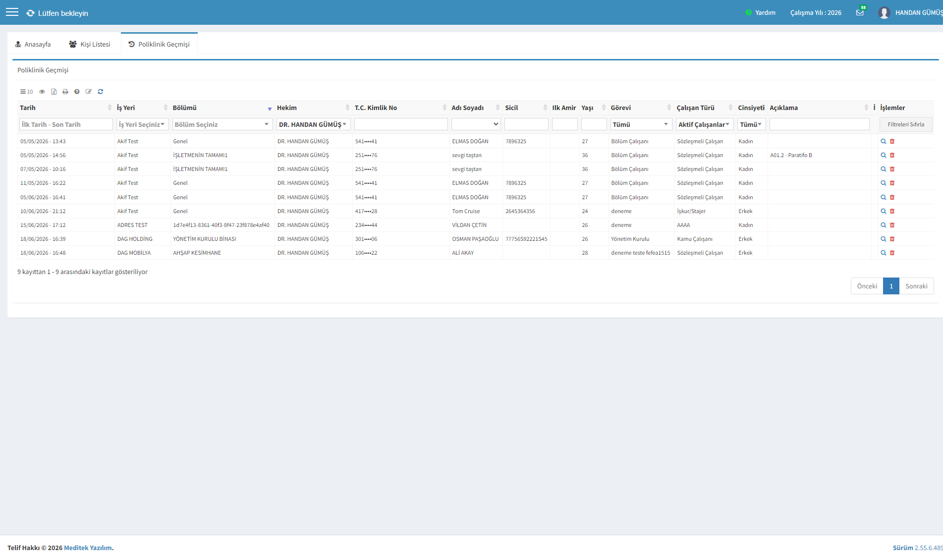Open the mail notifications icon
Image resolution: width=943 pixels, height=560 pixels.
(860, 12)
